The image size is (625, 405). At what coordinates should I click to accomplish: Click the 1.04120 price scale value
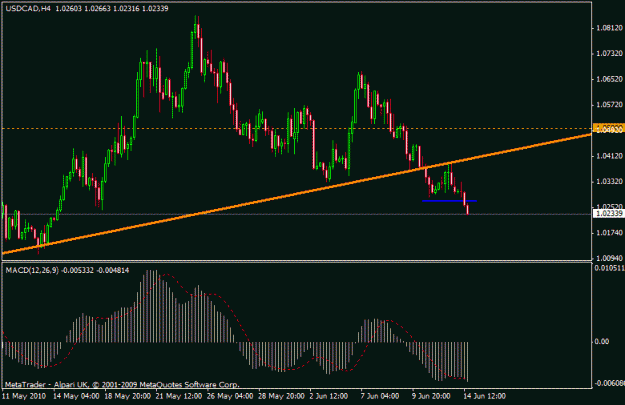[609, 156]
